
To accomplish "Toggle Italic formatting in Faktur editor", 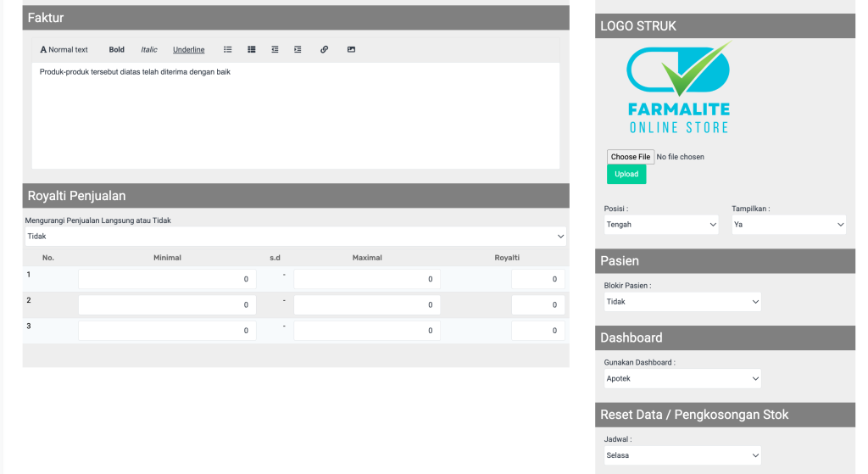I will pyautogui.click(x=149, y=50).
